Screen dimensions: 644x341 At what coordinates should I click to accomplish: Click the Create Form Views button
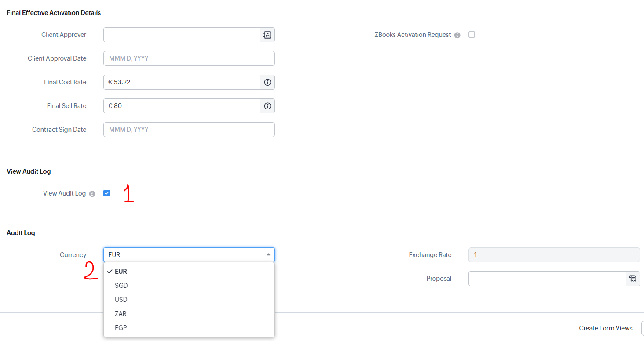pos(605,328)
